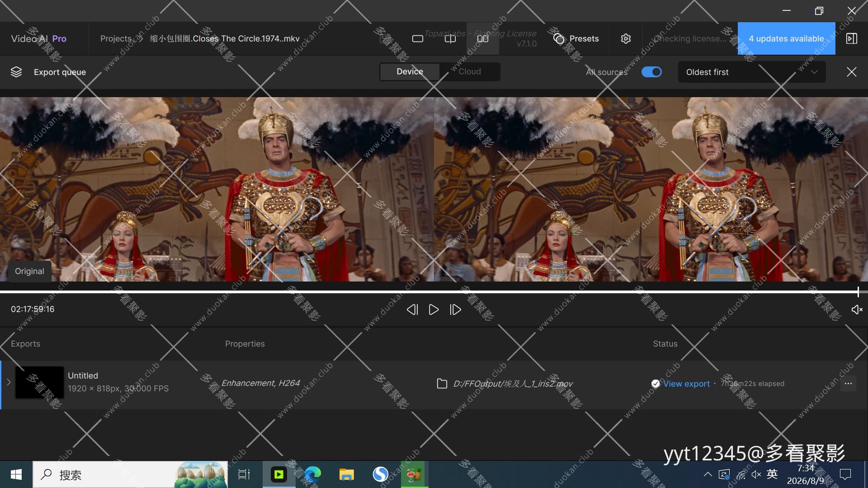Open the green Video AI taskbar app
Image resolution: width=868 pixels, height=488 pixels.
tap(279, 474)
